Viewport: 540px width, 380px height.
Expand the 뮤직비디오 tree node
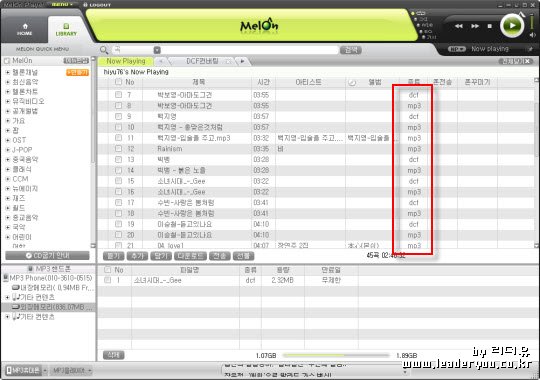(8, 101)
